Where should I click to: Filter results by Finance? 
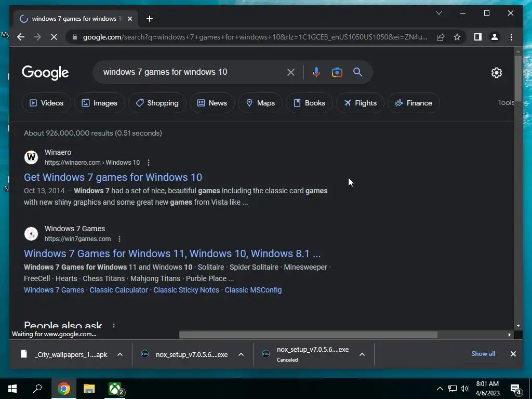[414, 103]
